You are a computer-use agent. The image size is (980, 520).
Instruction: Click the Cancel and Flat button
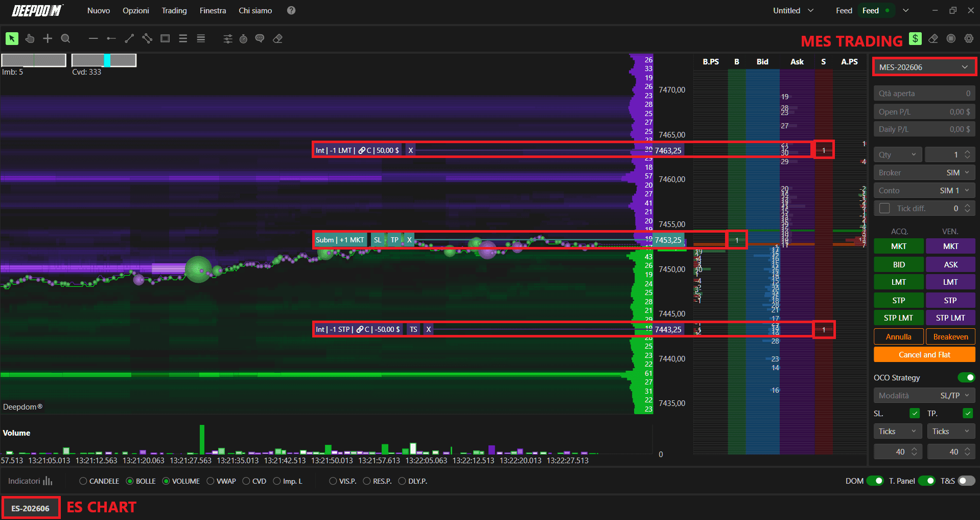[x=924, y=354]
